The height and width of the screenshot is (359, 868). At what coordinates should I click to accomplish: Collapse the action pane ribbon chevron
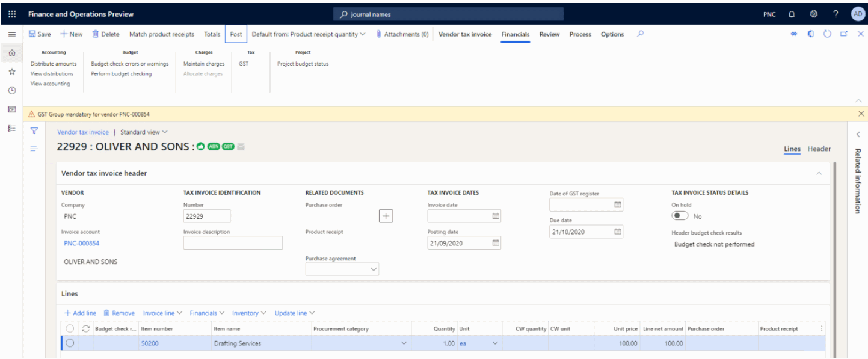pyautogui.click(x=858, y=100)
